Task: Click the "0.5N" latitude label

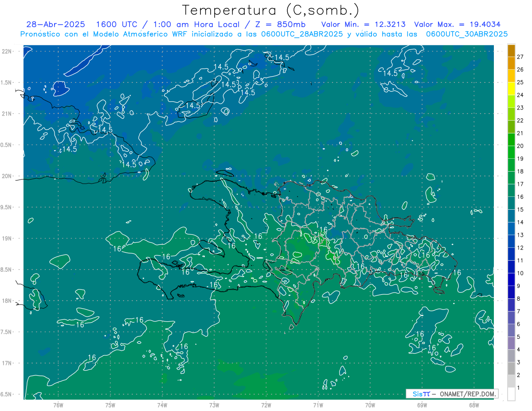Action: [6, 145]
